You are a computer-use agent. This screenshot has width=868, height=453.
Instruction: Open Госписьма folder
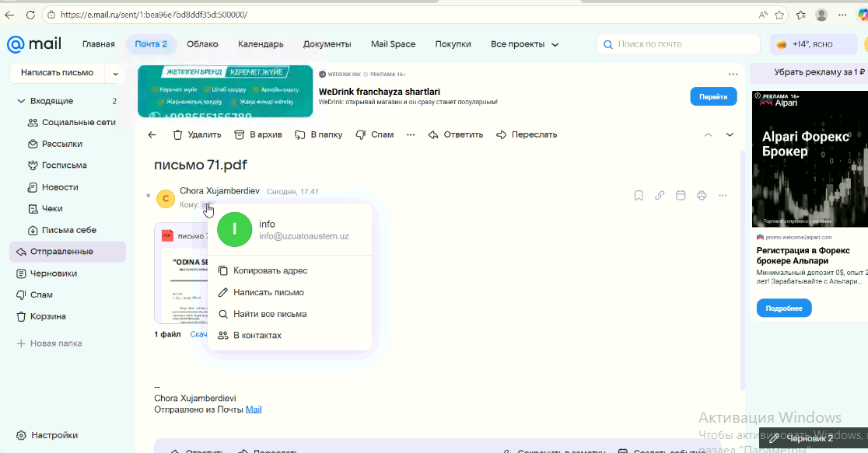(x=58, y=166)
